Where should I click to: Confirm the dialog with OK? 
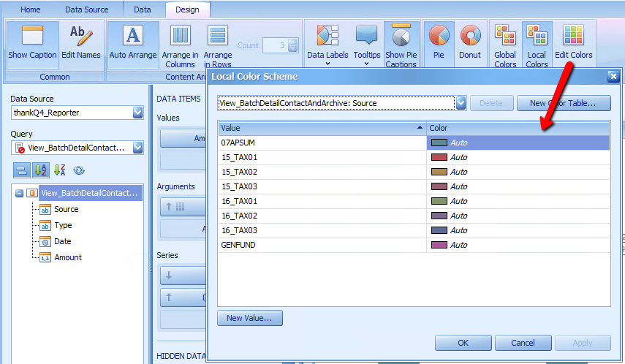pos(463,343)
